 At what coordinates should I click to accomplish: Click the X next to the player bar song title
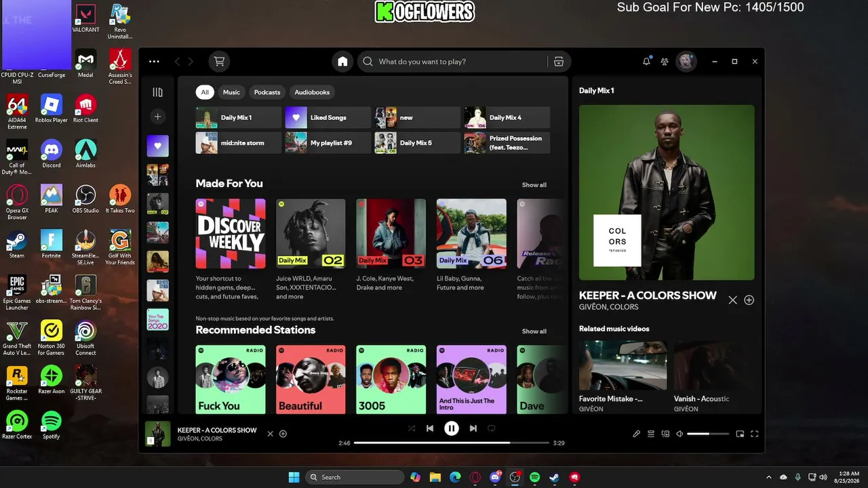point(270,434)
